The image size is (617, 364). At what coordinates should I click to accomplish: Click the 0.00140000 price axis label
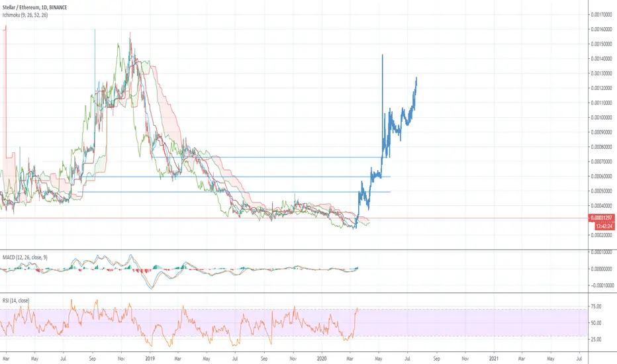[601, 59]
